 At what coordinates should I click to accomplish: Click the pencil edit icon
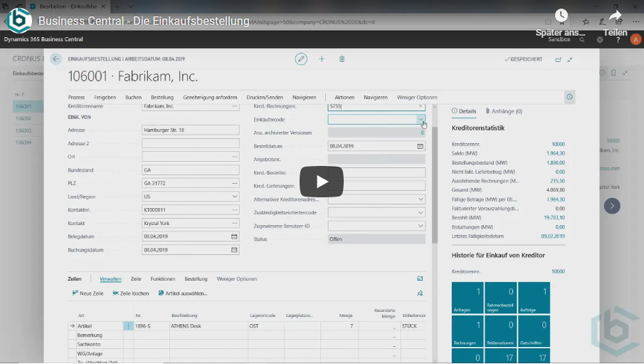pyautogui.click(x=301, y=59)
